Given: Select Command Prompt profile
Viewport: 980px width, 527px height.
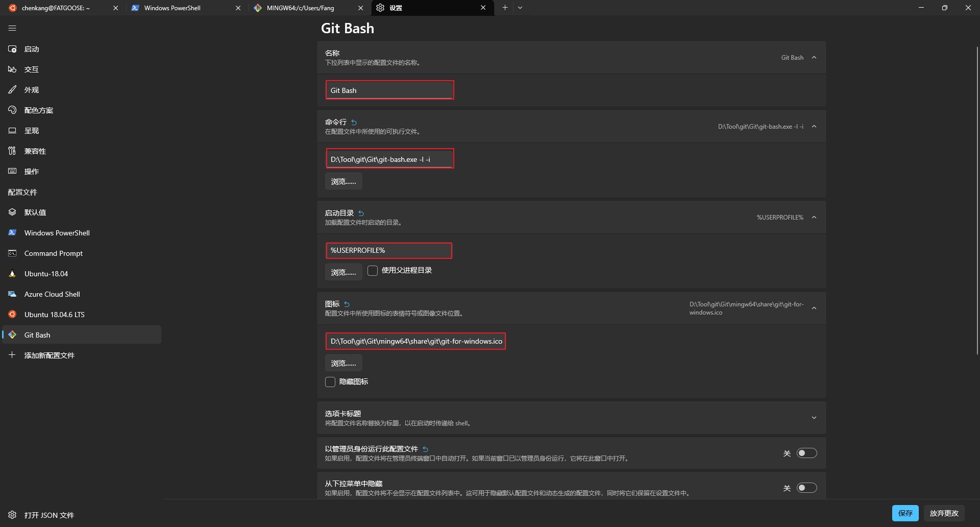Looking at the screenshot, I should (x=82, y=253).
